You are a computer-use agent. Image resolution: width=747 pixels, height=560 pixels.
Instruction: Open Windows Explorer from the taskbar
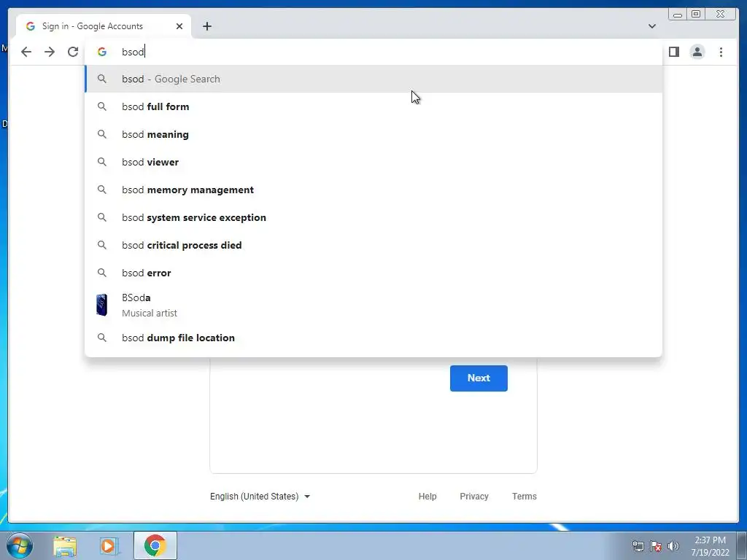coord(65,545)
